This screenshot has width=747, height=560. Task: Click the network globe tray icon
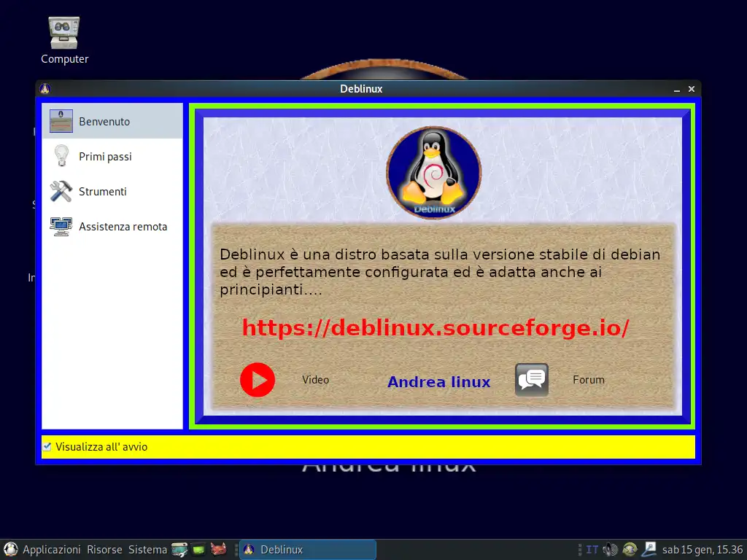(630, 550)
